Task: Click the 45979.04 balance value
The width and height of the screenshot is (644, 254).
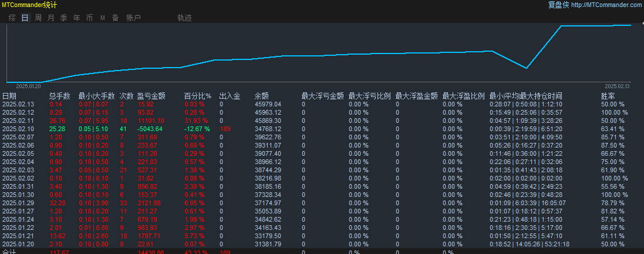Action: point(268,104)
